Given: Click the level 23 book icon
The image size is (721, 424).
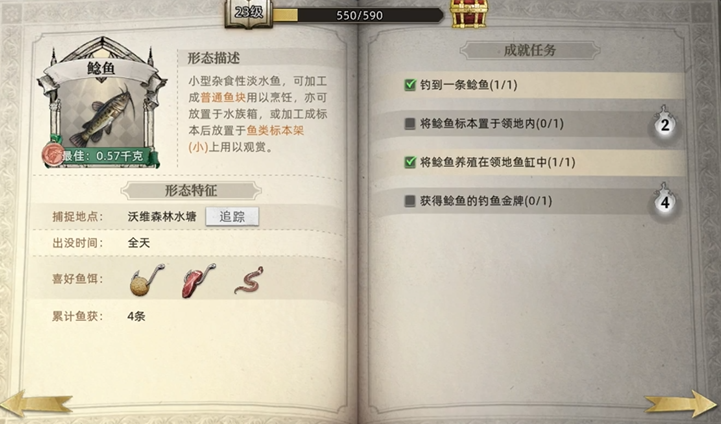Looking at the screenshot, I should click(248, 14).
